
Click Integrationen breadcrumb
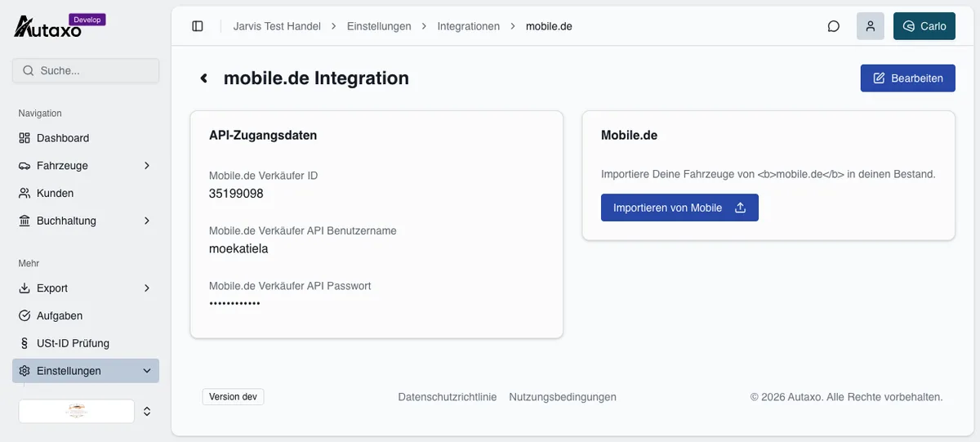(469, 26)
